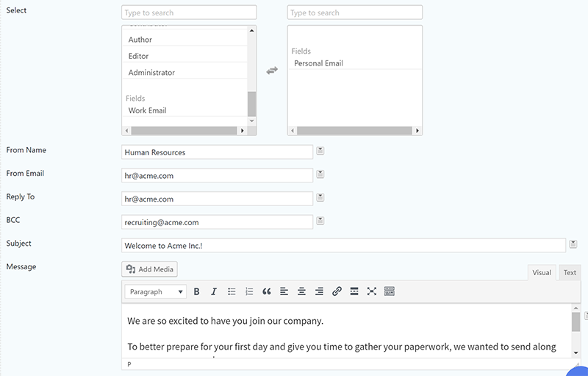Viewport: 588px width, 376px height.
Task: Open the Paragraph format dropdown
Action: point(156,291)
